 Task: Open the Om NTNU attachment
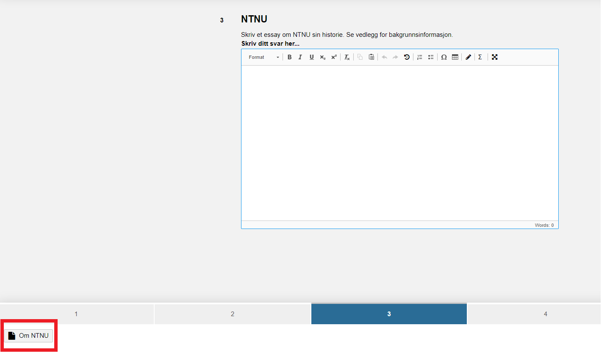coord(29,336)
